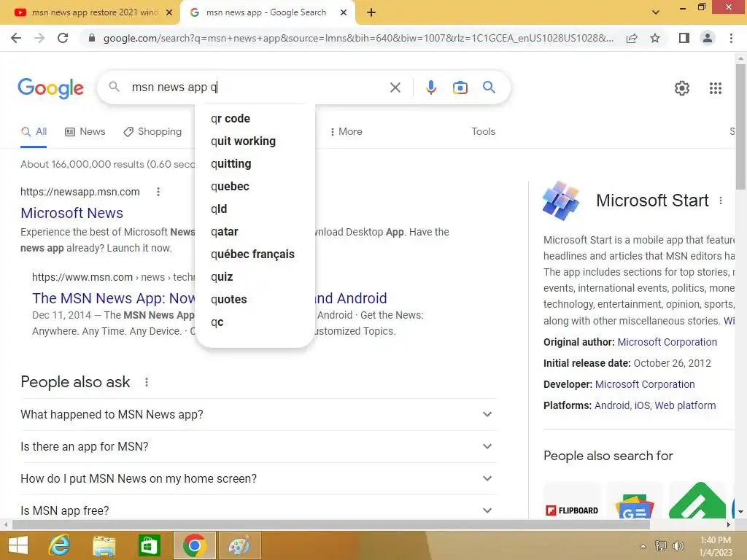Image resolution: width=747 pixels, height=560 pixels.
Task: Click the volume icon in system tray
Action: tap(678, 545)
